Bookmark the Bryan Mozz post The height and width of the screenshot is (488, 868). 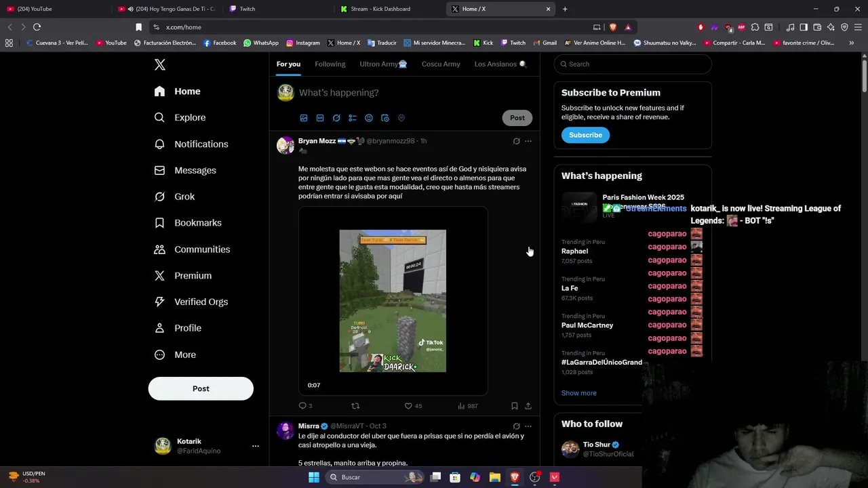click(515, 406)
